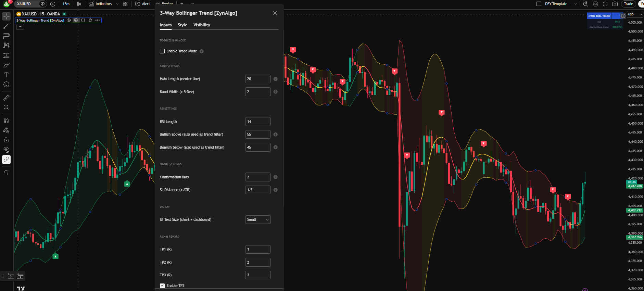644x291 pixels.
Task: Delete the 3-Way Bollinger Trend indicator
Action: point(90,20)
